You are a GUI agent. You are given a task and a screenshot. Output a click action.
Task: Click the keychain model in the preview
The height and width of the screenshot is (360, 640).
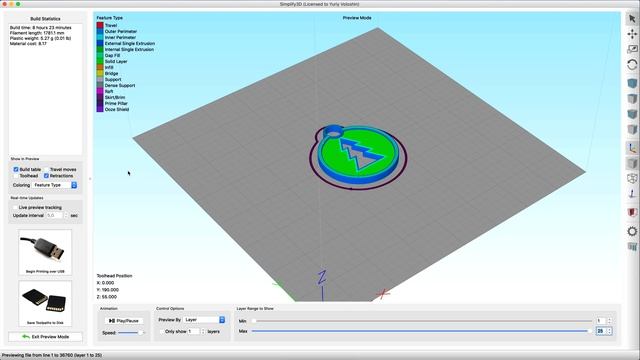coord(357,155)
